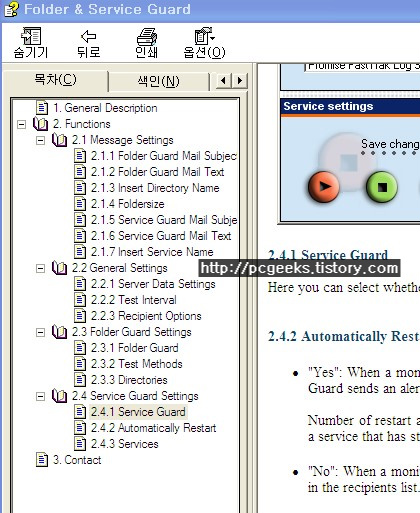Open the 2.4.2 Automatically Restart topic
The height and width of the screenshot is (513, 420).
pos(153,428)
